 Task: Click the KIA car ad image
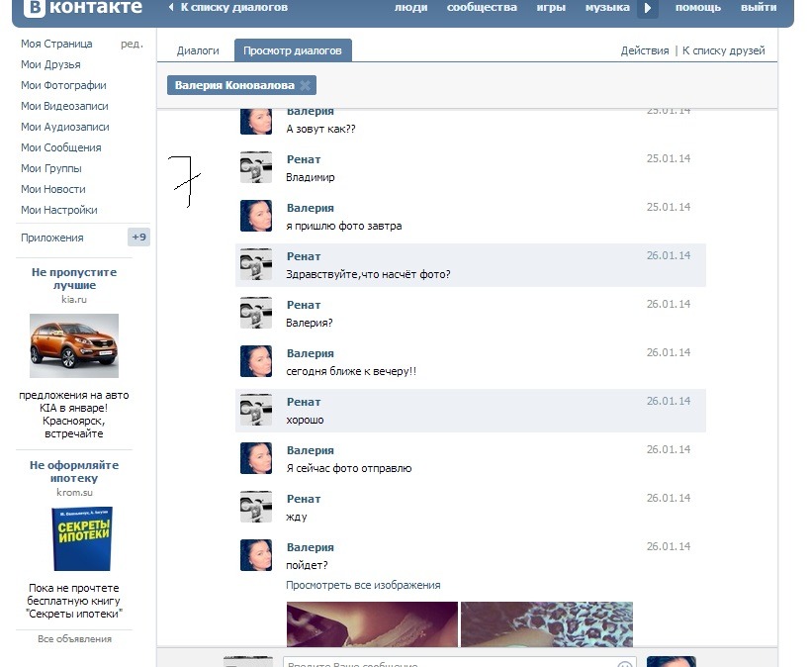tap(74, 345)
